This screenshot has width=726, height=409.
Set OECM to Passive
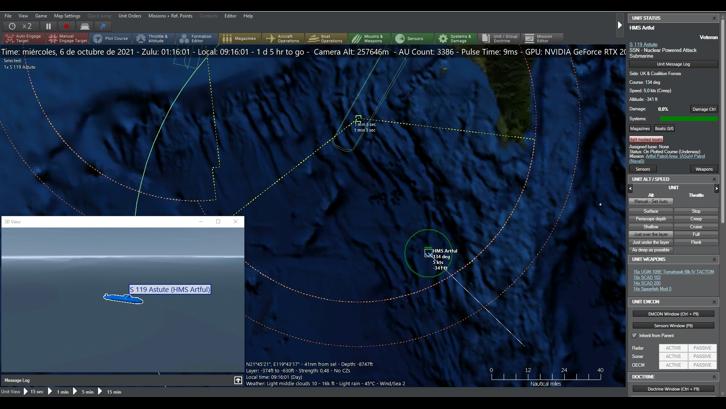point(702,365)
